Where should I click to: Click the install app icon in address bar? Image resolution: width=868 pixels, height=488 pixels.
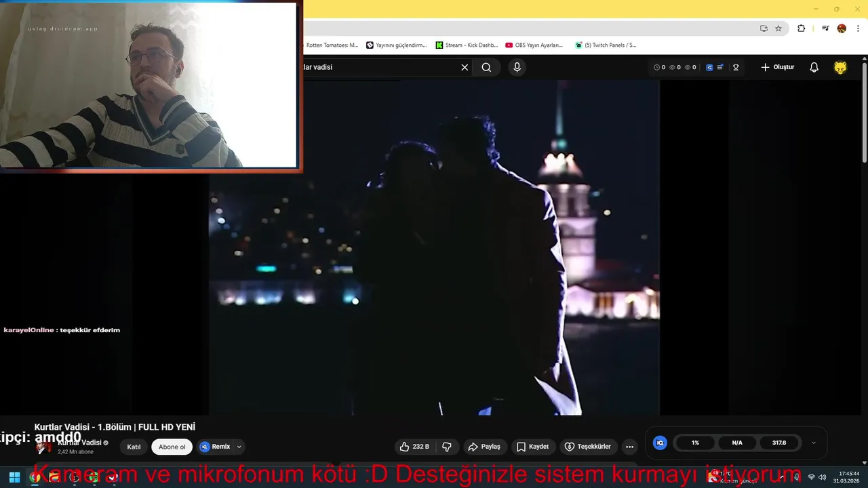tap(764, 28)
